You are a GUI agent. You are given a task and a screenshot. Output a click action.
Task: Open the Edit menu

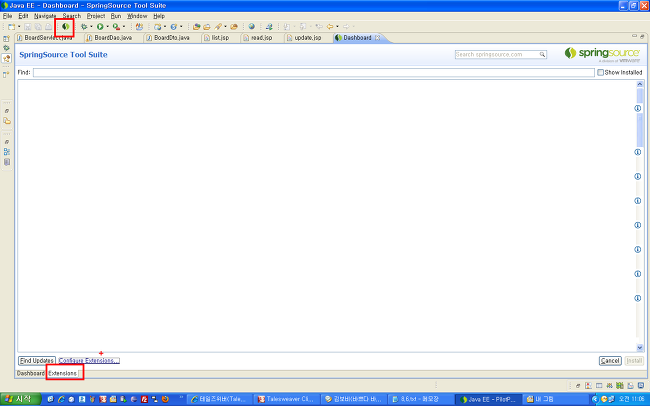[x=23, y=16]
